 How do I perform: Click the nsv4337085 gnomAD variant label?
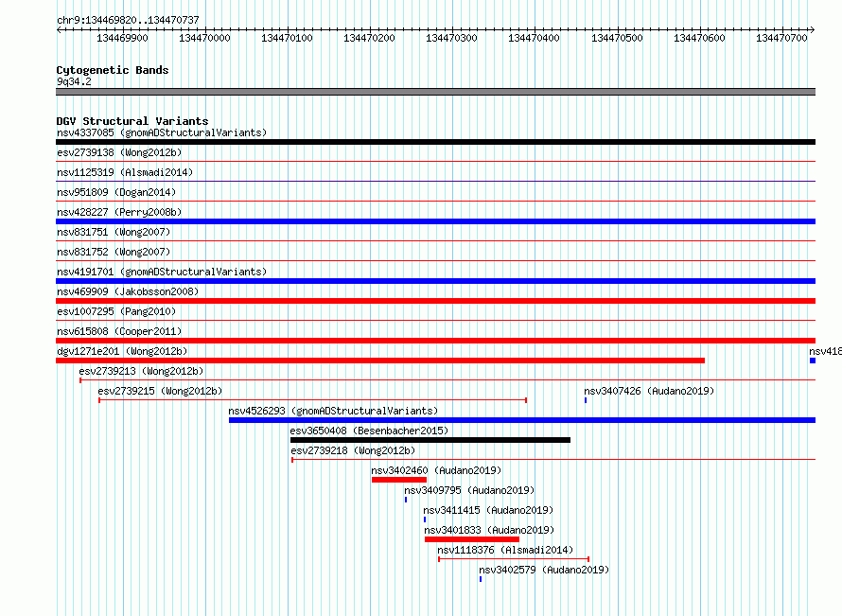point(162,132)
